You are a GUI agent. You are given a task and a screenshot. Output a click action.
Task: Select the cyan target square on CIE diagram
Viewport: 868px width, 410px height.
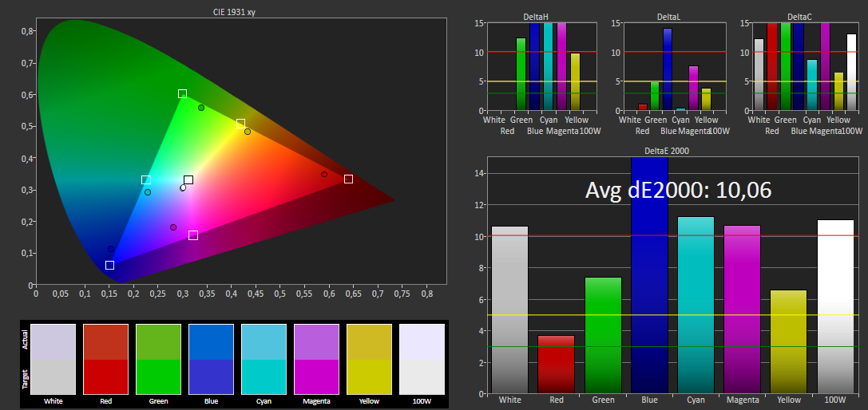click(x=146, y=179)
